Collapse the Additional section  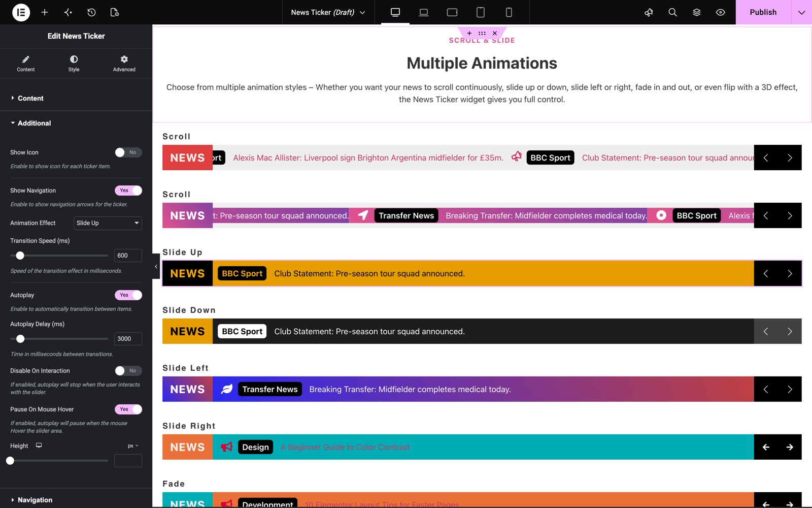76,123
